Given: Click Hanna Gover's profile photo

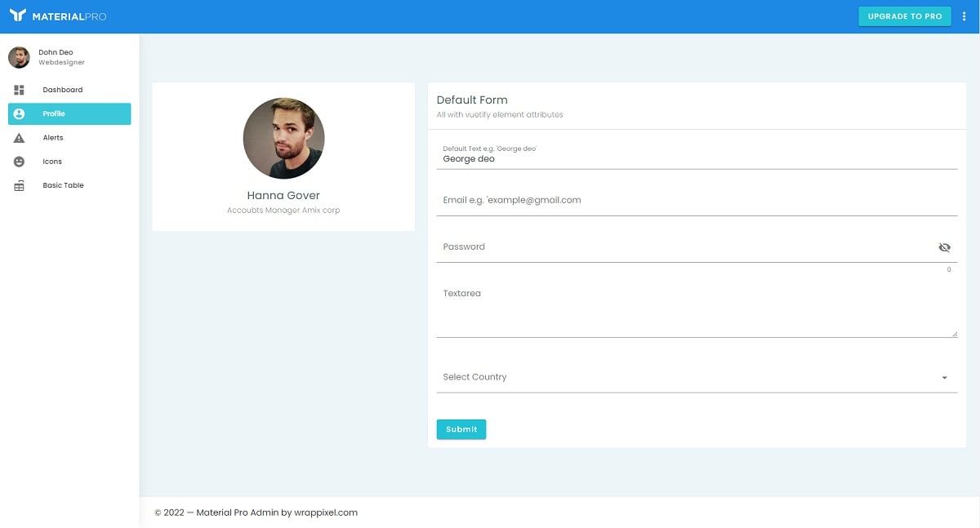Looking at the screenshot, I should 283,139.
